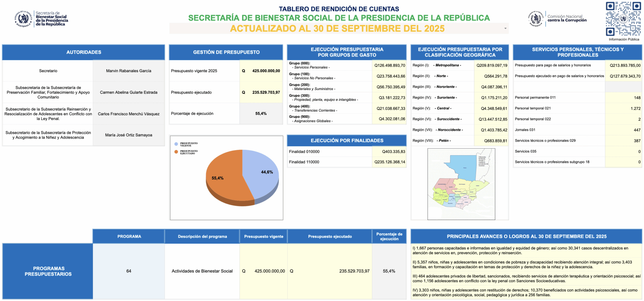Click program number 64 cell
The width and height of the screenshot is (644, 301).
(129, 271)
